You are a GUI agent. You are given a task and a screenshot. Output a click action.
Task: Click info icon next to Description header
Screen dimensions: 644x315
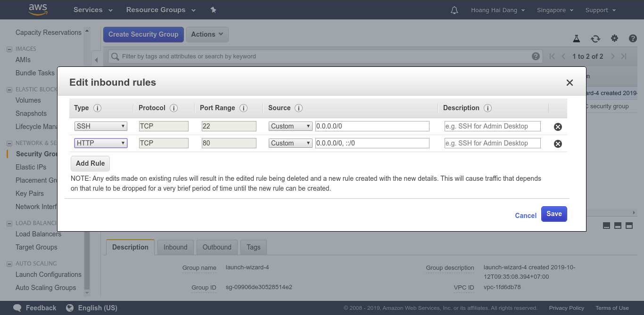click(487, 108)
